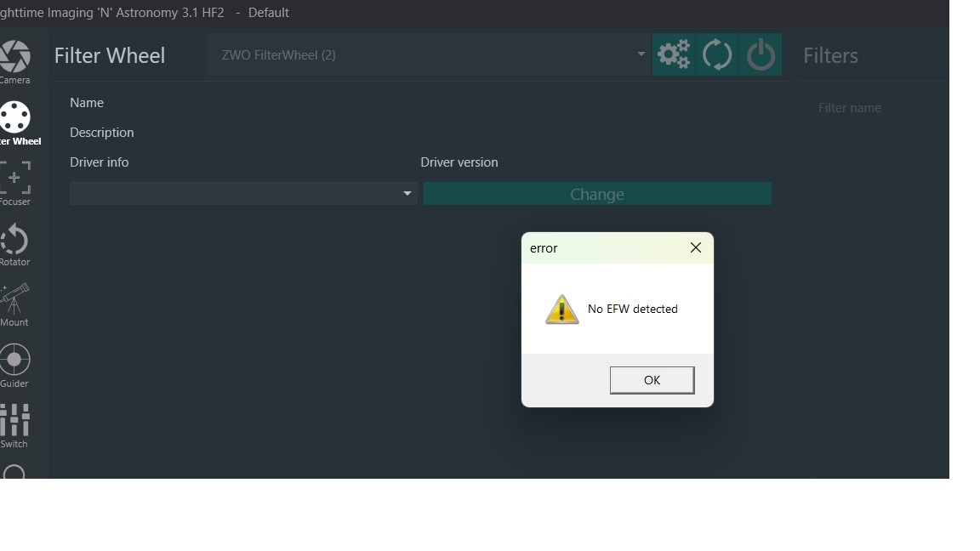Switch to the Focuser section

pos(15,182)
